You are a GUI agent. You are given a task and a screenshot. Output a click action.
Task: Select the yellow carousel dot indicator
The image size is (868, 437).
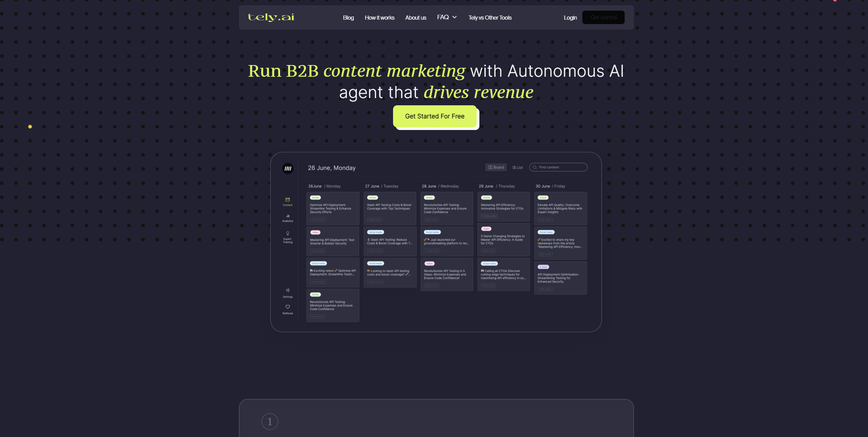pyautogui.click(x=30, y=127)
